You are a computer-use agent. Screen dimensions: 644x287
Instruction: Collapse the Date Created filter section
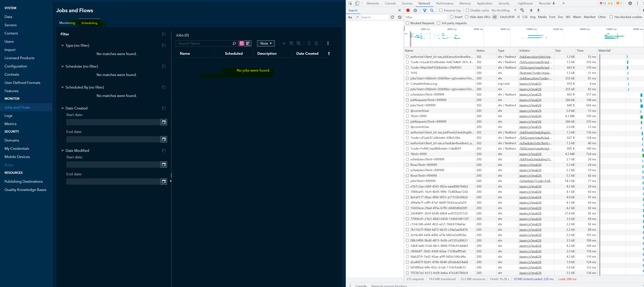click(x=63, y=108)
